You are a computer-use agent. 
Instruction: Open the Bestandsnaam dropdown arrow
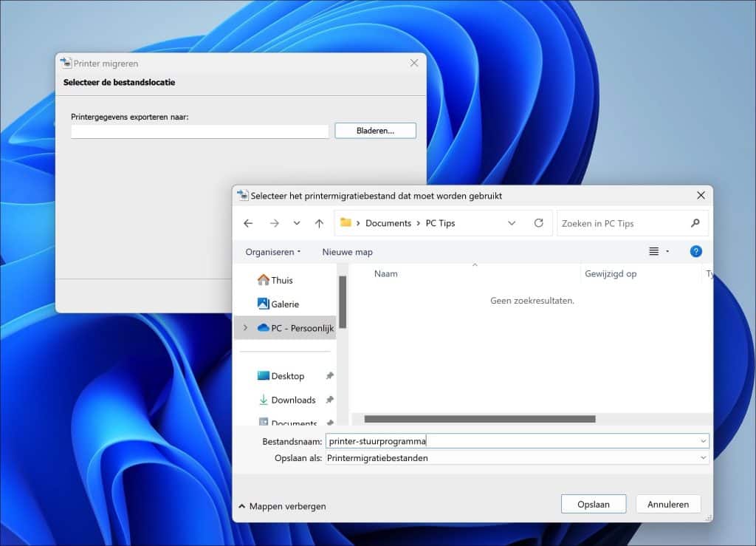point(704,441)
